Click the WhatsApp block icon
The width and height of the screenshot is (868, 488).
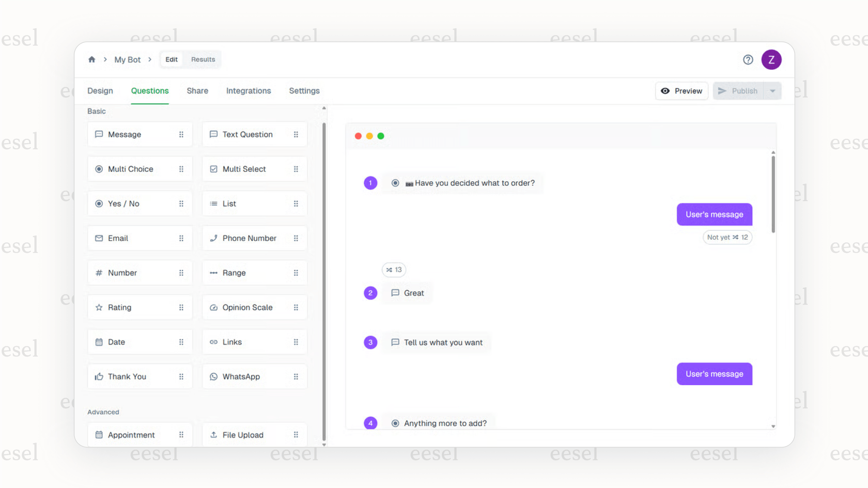click(214, 376)
